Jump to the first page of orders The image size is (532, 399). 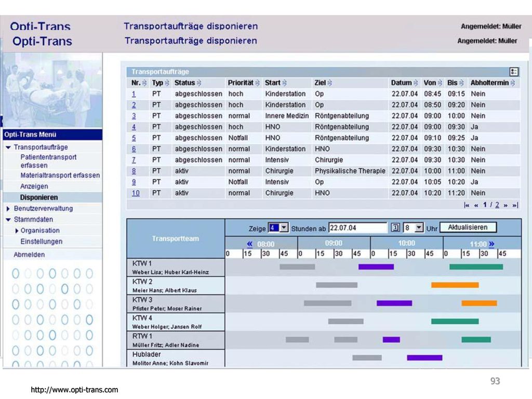[467, 205]
